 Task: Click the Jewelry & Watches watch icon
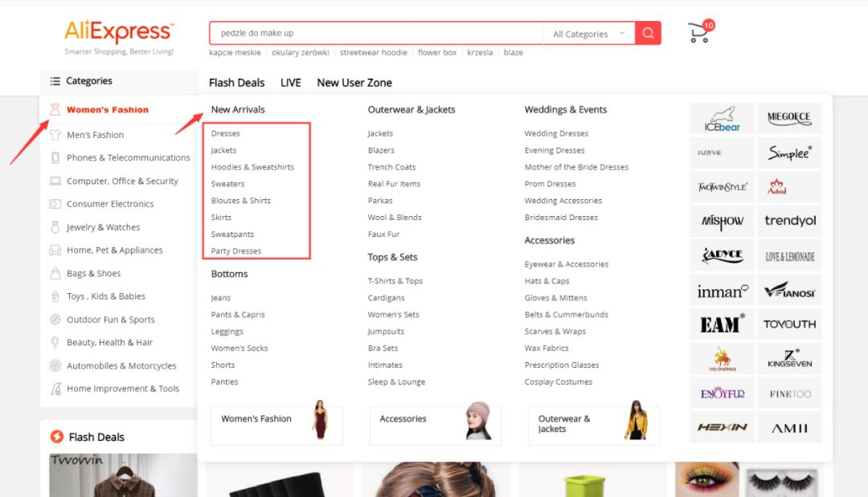pos(55,227)
